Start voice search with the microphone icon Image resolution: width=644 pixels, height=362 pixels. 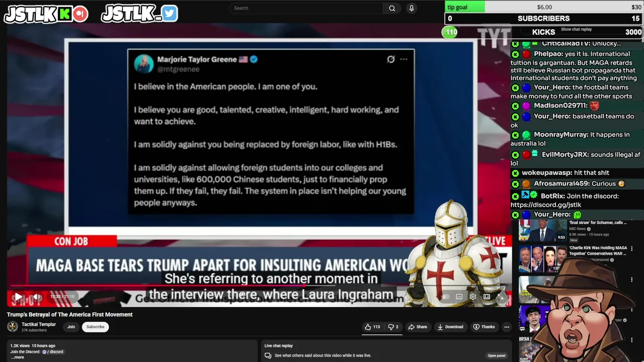pyautogui.click(x=412, y=8)
